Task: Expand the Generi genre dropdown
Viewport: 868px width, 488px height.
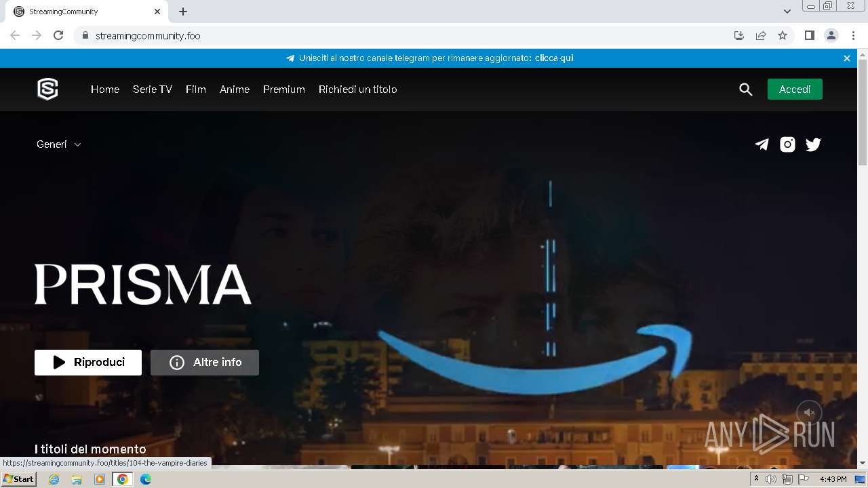Action: (59, 144)
